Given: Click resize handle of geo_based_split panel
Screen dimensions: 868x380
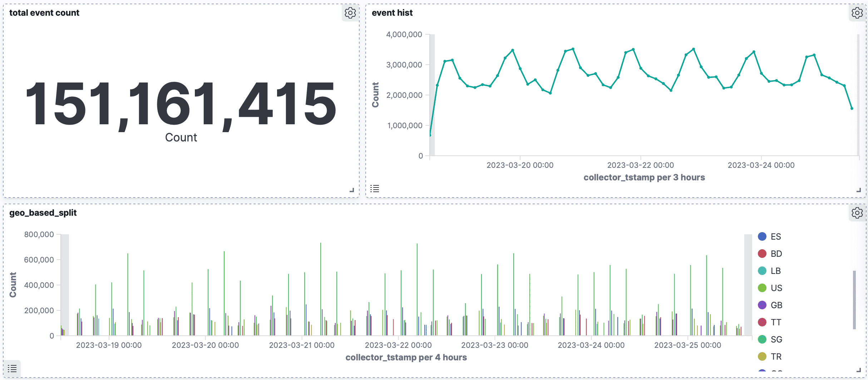Looking at the screenshot, I should [859, 370].
